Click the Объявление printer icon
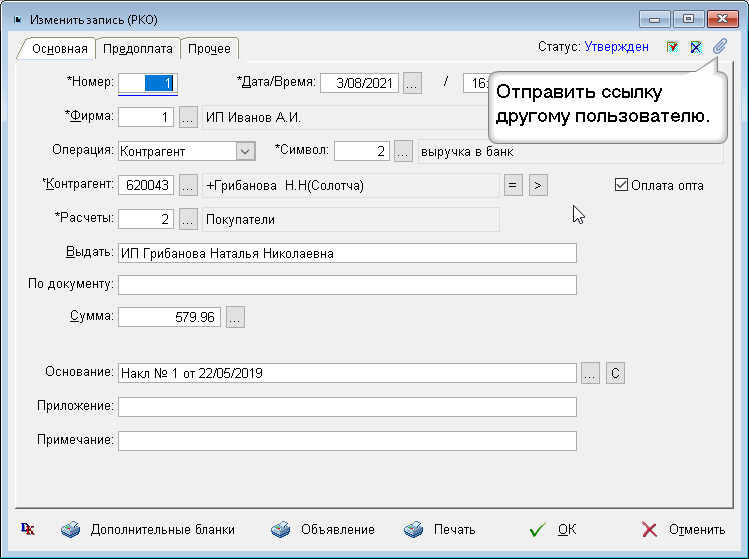Screen dimensions: 749x559 tap(281, 530)
